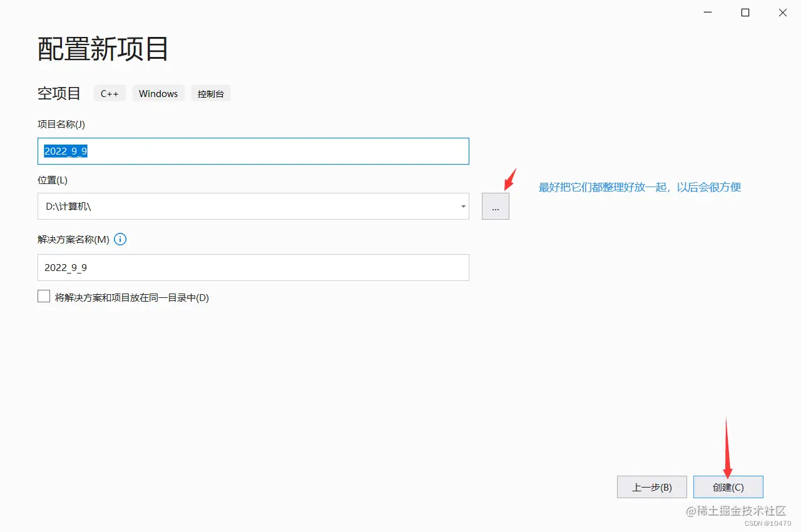Expand the 位置(L) location dropdown arrow
The width and height of the screenshot is (801, 532).
(463, 207)
